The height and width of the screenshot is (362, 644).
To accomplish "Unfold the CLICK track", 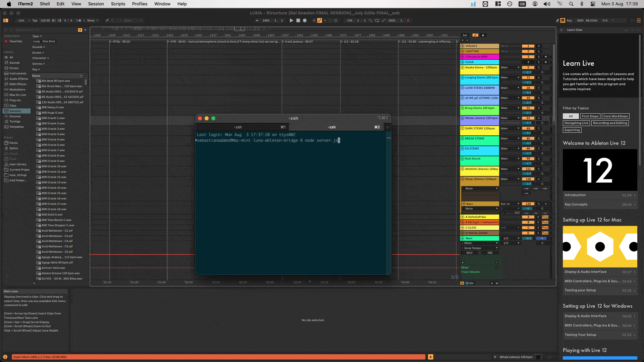I will pos(463,62).
